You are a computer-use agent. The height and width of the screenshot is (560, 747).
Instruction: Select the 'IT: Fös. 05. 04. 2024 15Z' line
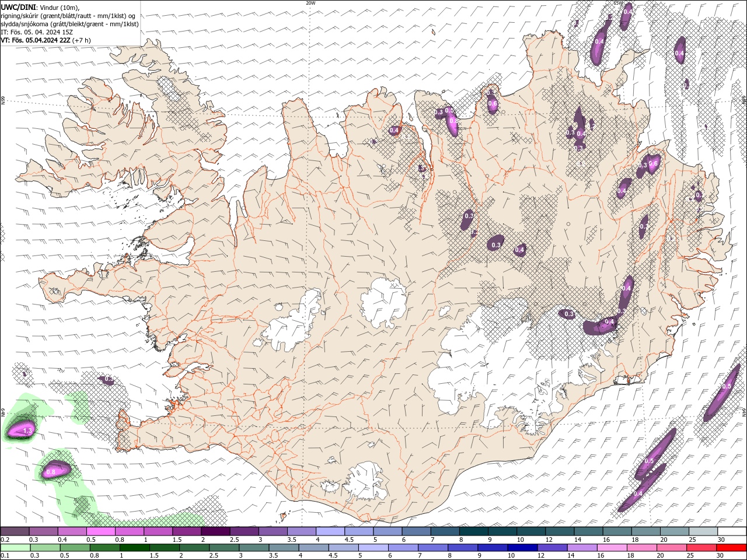[37, 32]
